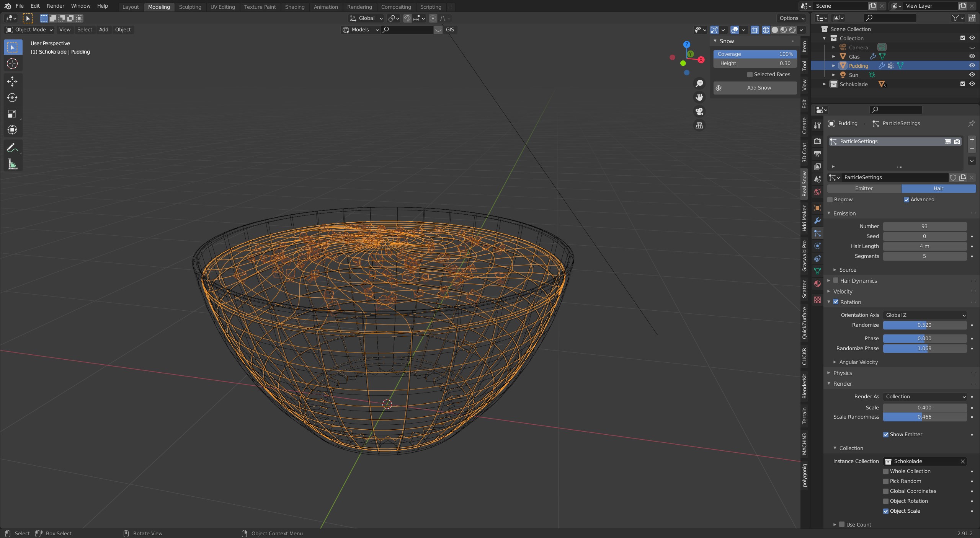Activate the Annotate pencil tool
Viewport: 980px width, 538px height.
pyautogui.click(x=12, y=148)
